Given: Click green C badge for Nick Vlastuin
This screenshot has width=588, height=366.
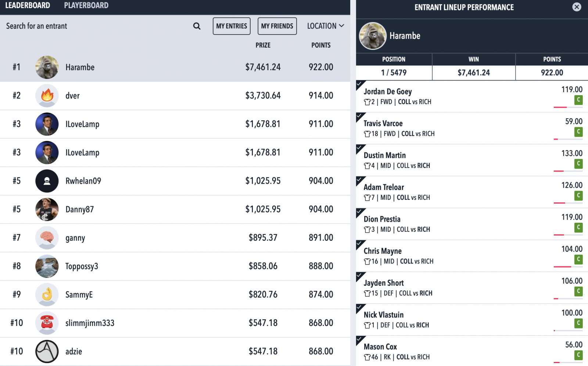Looking at the screenshot, I should [x=578, y=323].
